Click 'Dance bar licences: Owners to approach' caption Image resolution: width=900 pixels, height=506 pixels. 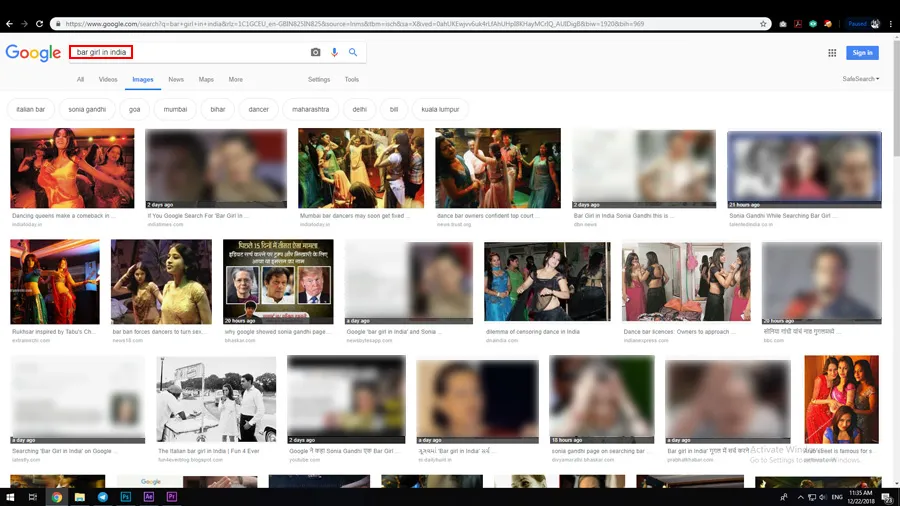[679, 332]
